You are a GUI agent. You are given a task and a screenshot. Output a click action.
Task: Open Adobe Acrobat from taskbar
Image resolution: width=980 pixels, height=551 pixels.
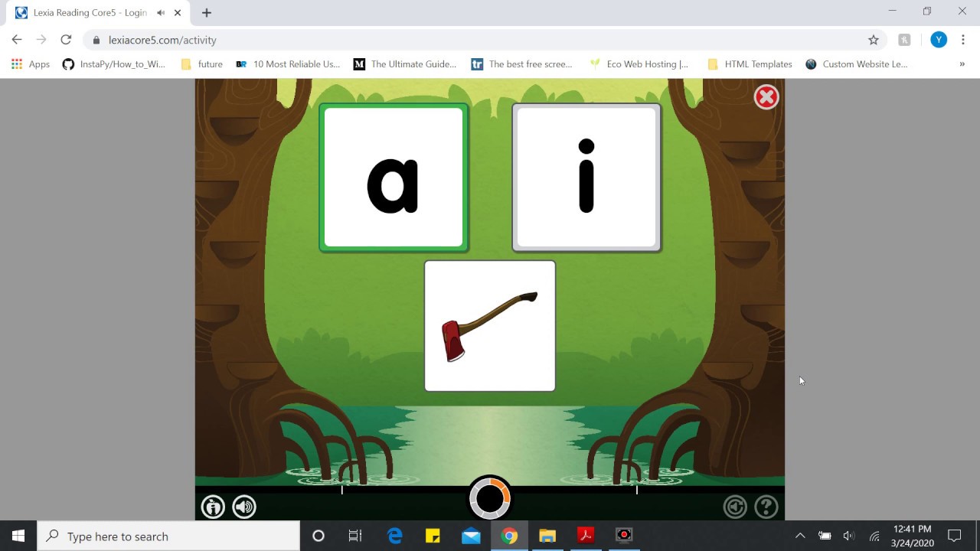point(586,536)
